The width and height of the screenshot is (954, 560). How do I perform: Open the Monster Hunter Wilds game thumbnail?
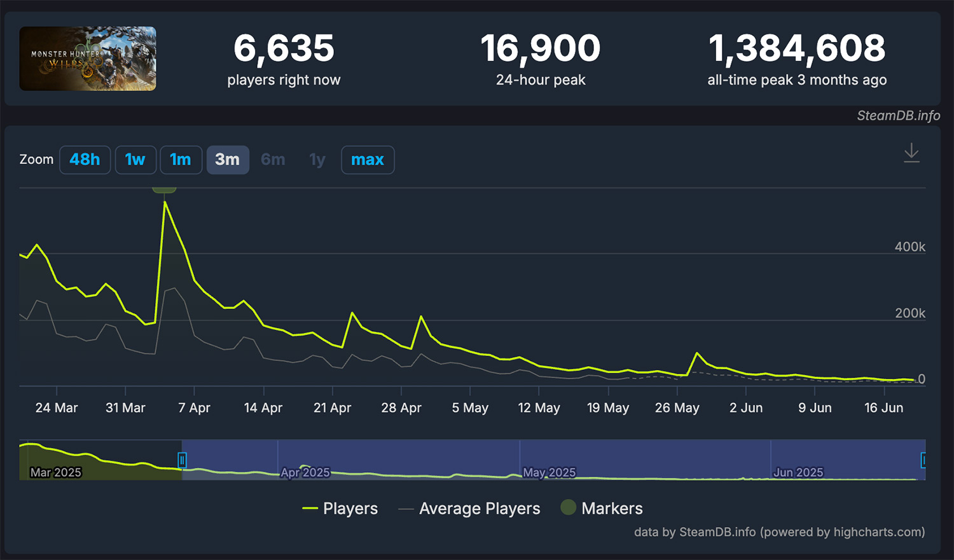(x=88, y=58)
